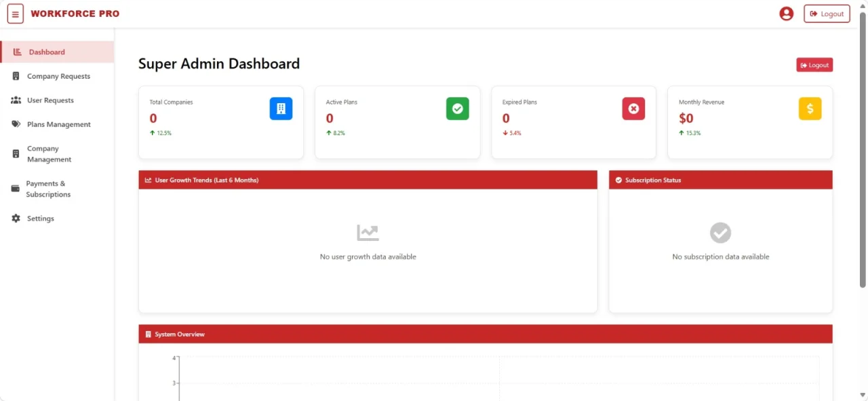
Task: Click the green checkmark icon on Active Plans card
Action: coord(457,109)
